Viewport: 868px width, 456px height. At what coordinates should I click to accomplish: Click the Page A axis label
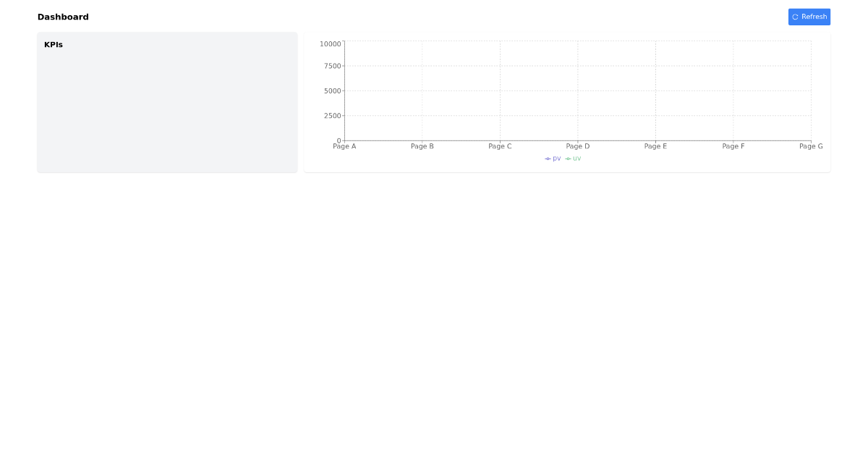click(x=345, y=146)
